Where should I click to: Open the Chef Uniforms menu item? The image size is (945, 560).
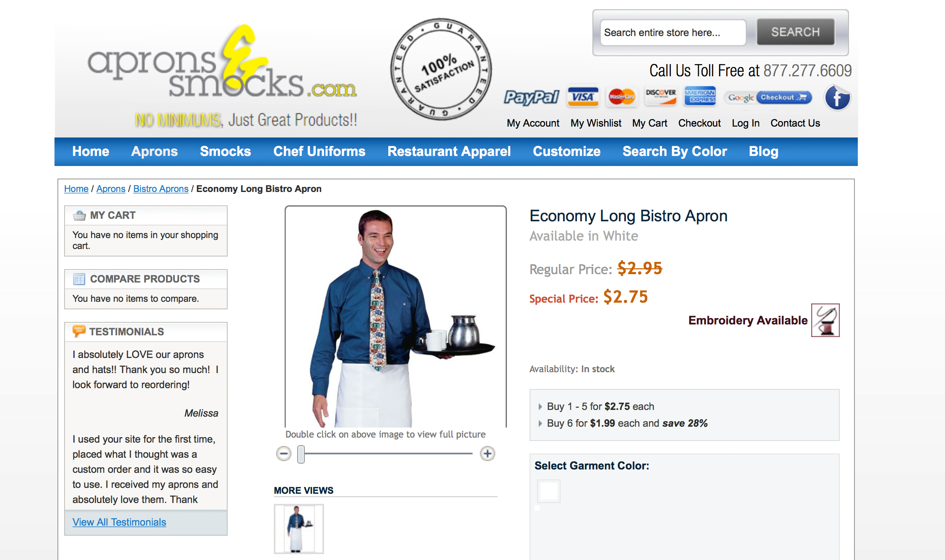tap(319, 151)
